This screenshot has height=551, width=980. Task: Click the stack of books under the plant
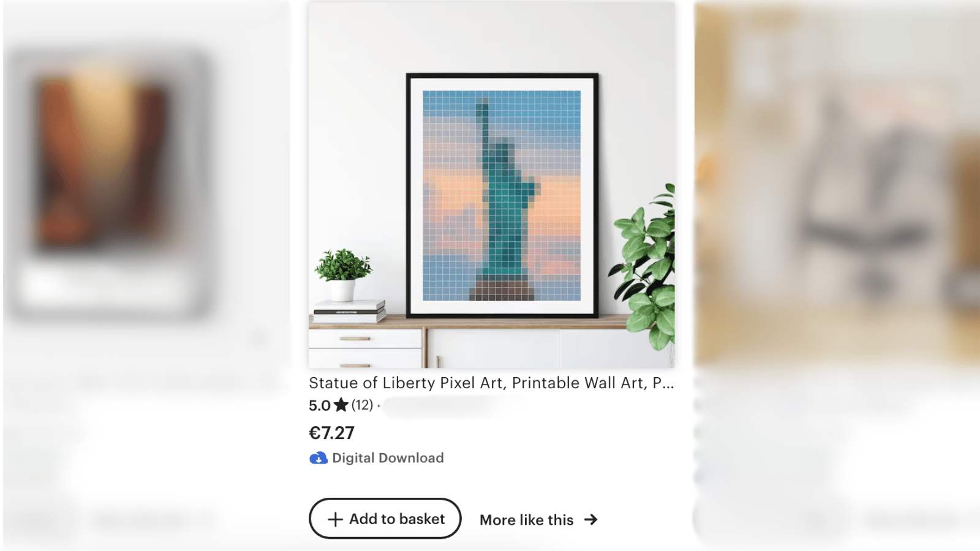click(x=349, y=312)
